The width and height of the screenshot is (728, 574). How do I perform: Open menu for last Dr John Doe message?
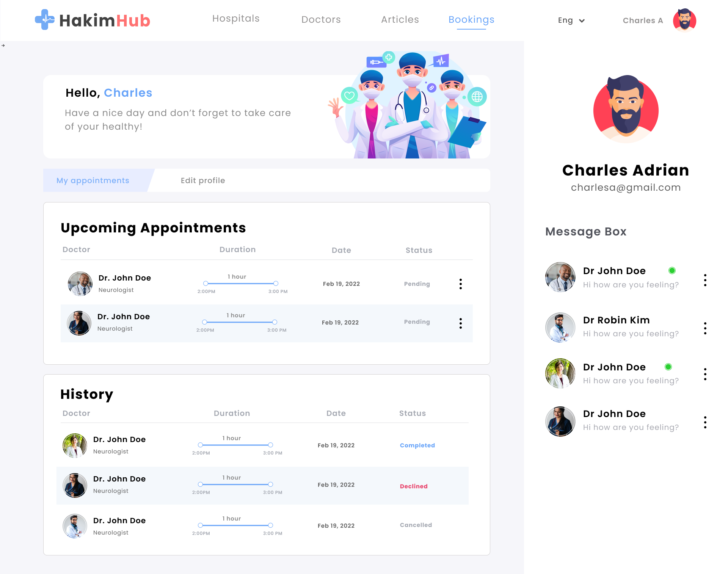[x=705, y=422]
